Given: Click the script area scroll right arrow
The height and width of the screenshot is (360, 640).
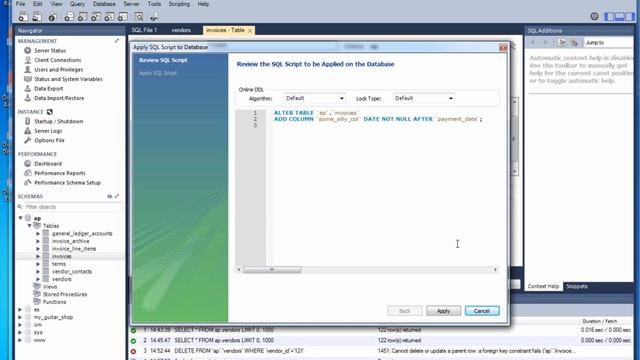Looking at the screenshot, I should (495, 270).
